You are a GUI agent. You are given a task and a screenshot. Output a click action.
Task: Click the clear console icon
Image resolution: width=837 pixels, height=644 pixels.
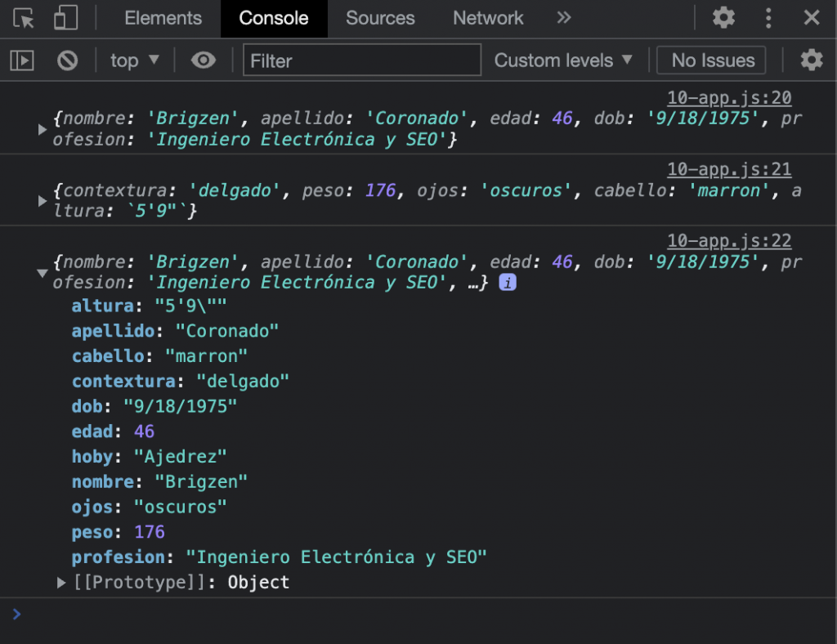pyautogui.click(x=67, y=60)
